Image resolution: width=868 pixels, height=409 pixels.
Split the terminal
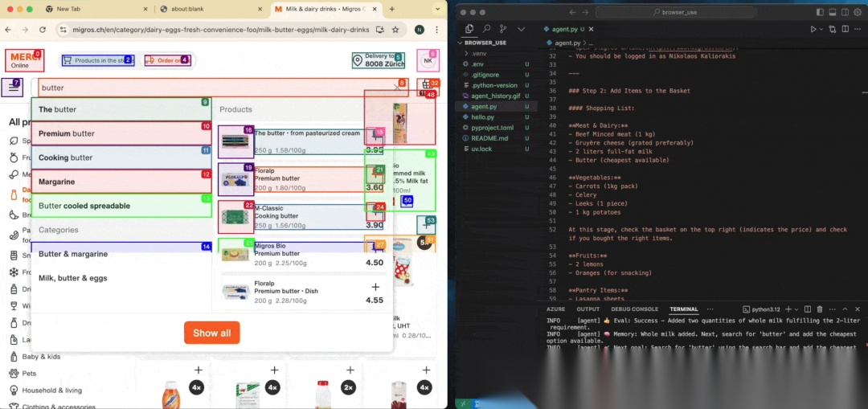[x=808, y=309]
